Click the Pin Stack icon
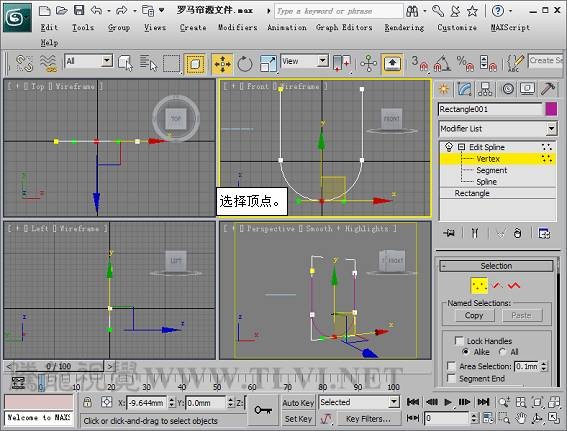The height and width of the screenshot is (431, 567). (x=449, y=233)
